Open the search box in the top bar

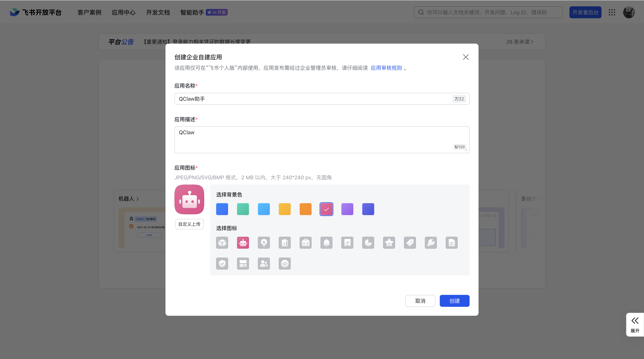click(x=487, y=12)
